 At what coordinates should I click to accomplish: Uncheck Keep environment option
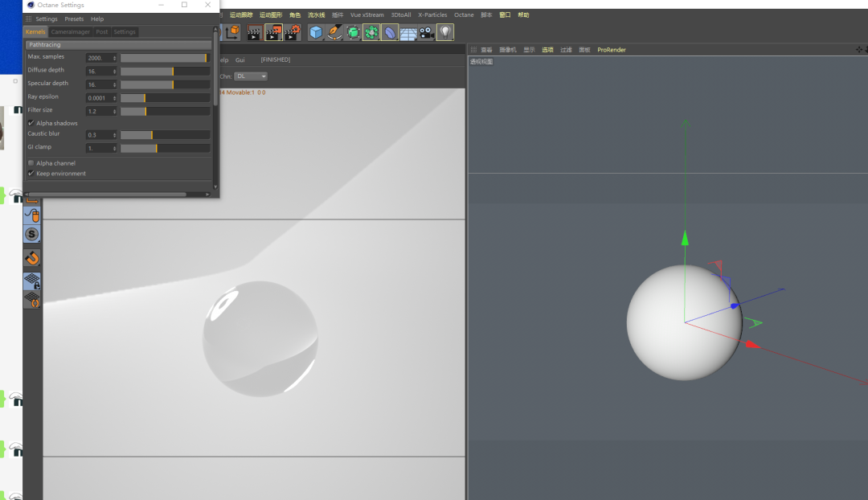(x=31, y=174)
